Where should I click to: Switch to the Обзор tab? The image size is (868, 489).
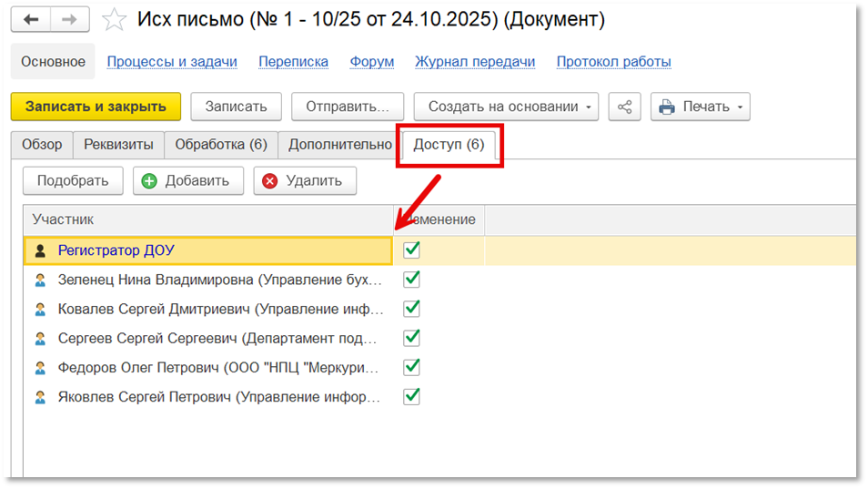pyautogui.click(x=42, y=145)
